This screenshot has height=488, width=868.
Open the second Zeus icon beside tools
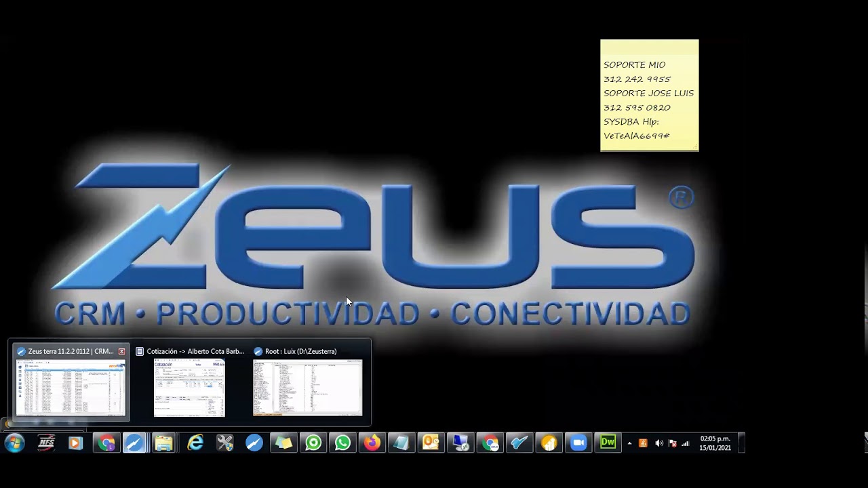click(x=254, y=443)
